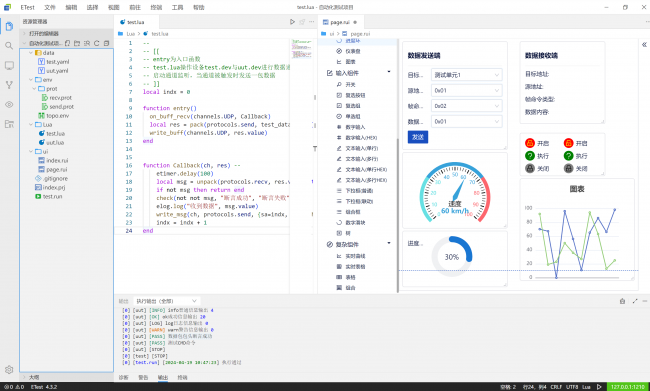Open the eye watch view in activity bar
Viewport: 650px width, 391px height.
click(9, 104)
